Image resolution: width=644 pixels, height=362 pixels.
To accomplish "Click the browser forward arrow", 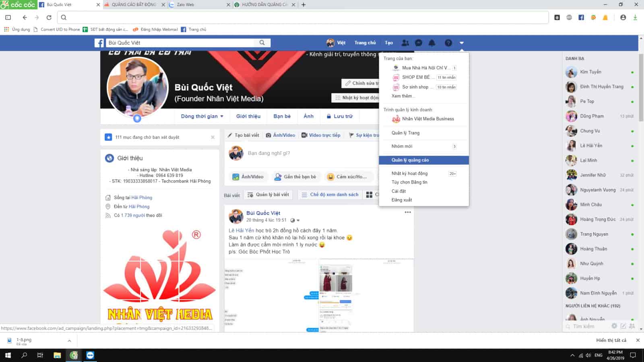I will 37,17.
